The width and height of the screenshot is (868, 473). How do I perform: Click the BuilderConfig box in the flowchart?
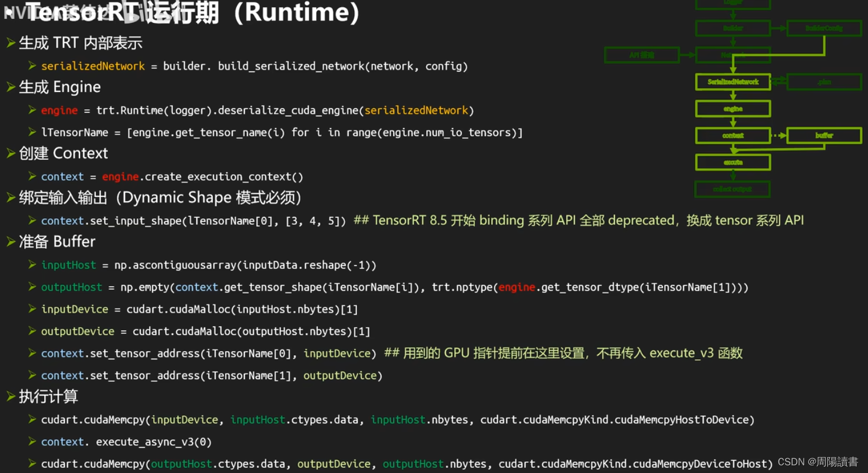tap(824, 28)
